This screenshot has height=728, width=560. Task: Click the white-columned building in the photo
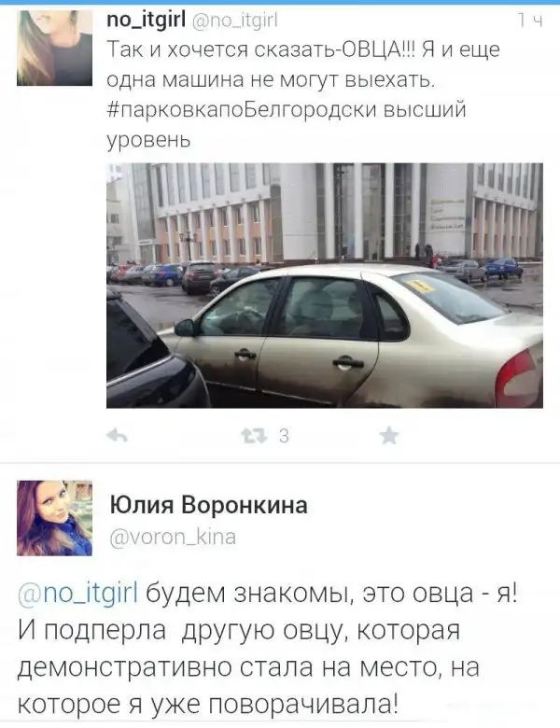343,211
